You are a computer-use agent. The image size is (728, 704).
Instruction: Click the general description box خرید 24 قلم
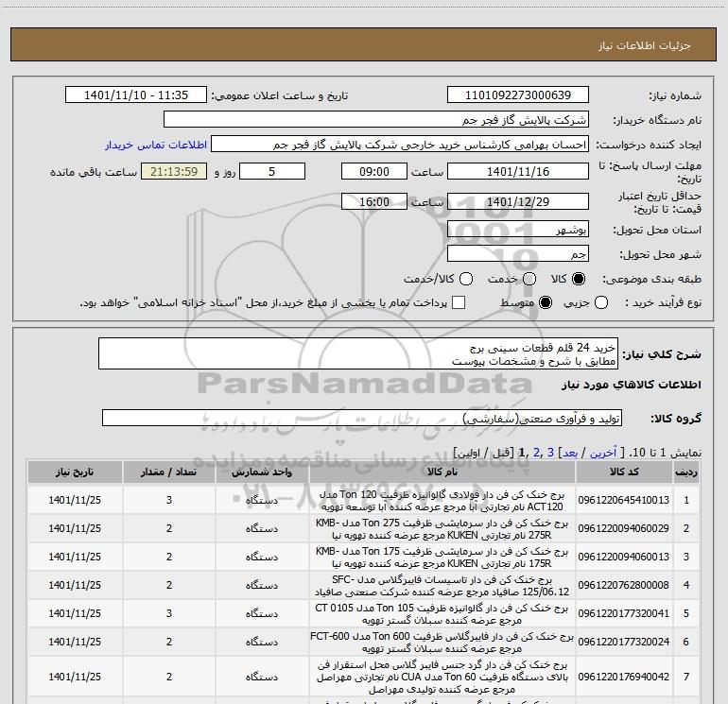pyautogui.click(x=358, y=353)
